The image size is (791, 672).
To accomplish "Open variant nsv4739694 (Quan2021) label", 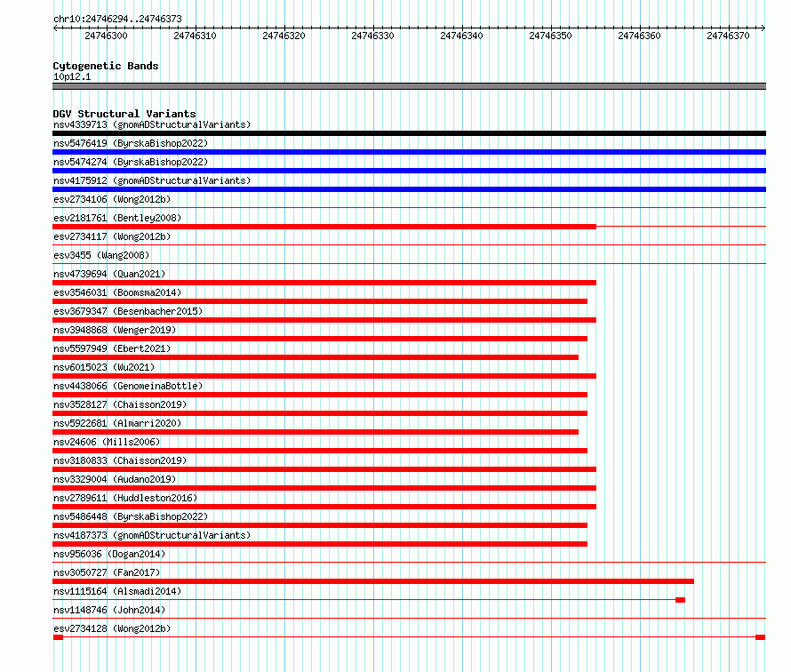I will (x=109, y=274).
